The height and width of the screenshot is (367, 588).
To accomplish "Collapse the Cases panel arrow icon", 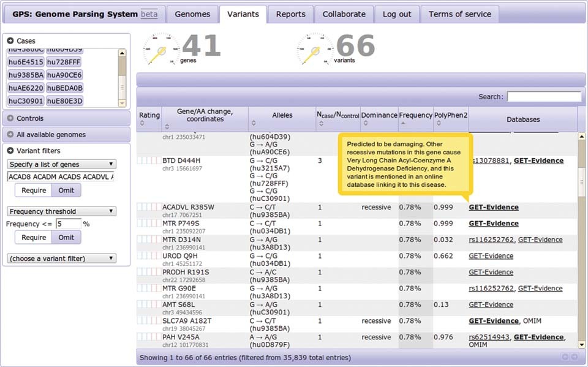I will point(10,40).
